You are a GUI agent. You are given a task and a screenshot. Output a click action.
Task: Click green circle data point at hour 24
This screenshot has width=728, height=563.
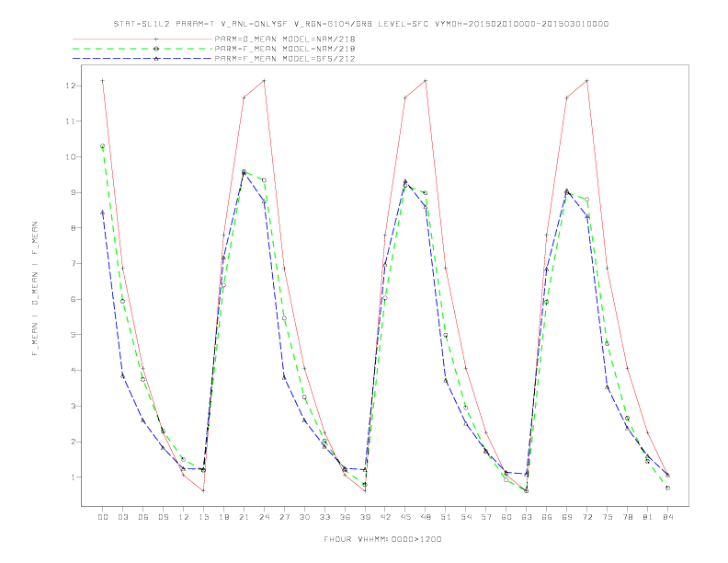264,180
